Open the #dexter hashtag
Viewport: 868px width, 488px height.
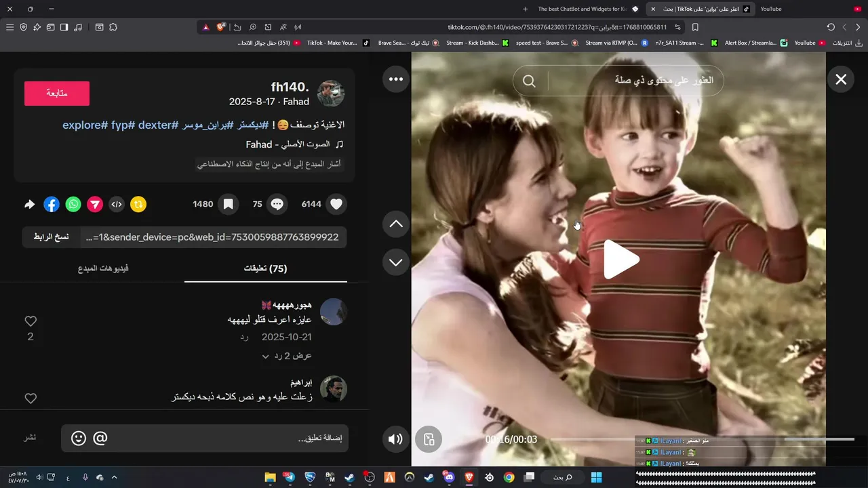[x=157, y=125]
